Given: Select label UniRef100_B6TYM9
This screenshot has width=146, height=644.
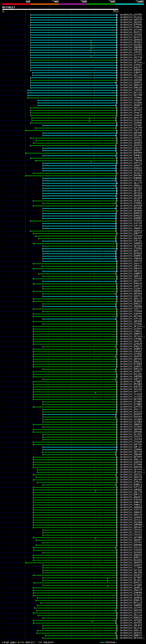Looking at the screenshot, I should click(x=131, y=95).
